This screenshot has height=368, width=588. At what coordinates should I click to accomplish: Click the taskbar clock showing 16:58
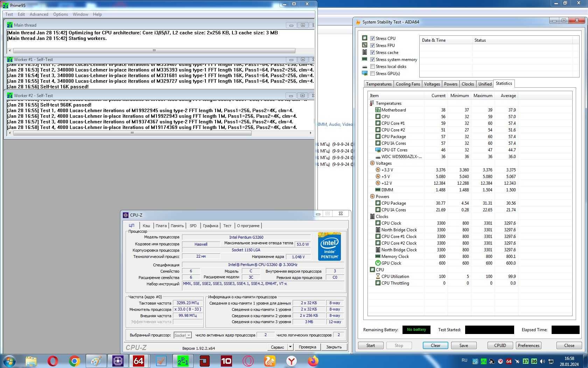[569, 361]
